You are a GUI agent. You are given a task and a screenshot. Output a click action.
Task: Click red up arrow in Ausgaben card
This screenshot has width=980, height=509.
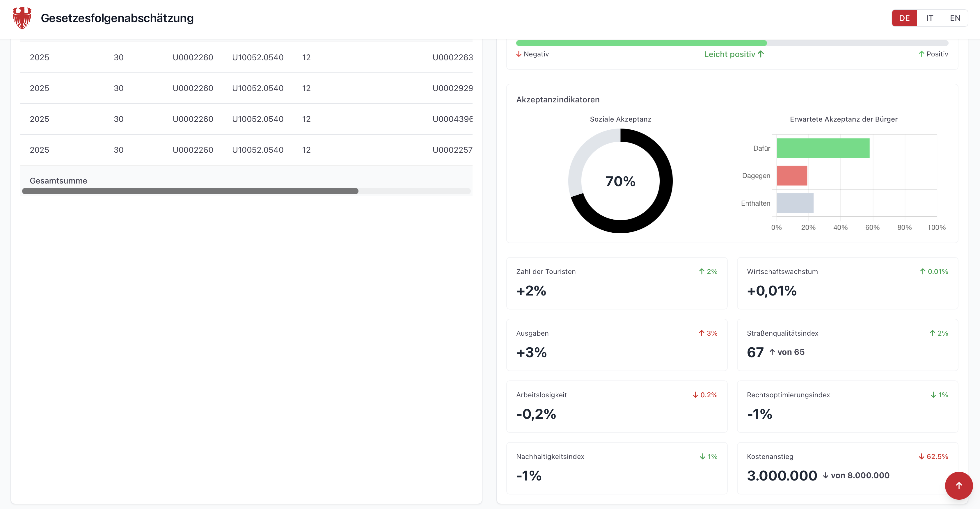702,333
